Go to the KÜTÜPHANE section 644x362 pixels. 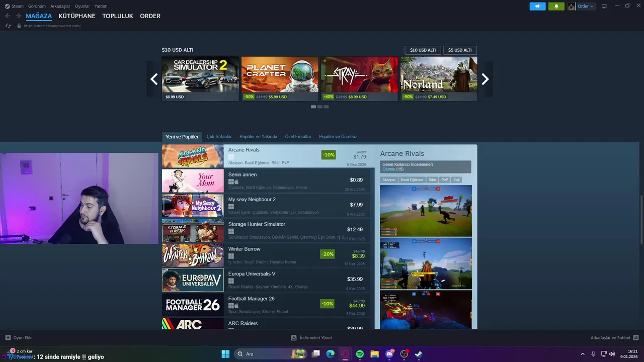[x=77, y=16]
